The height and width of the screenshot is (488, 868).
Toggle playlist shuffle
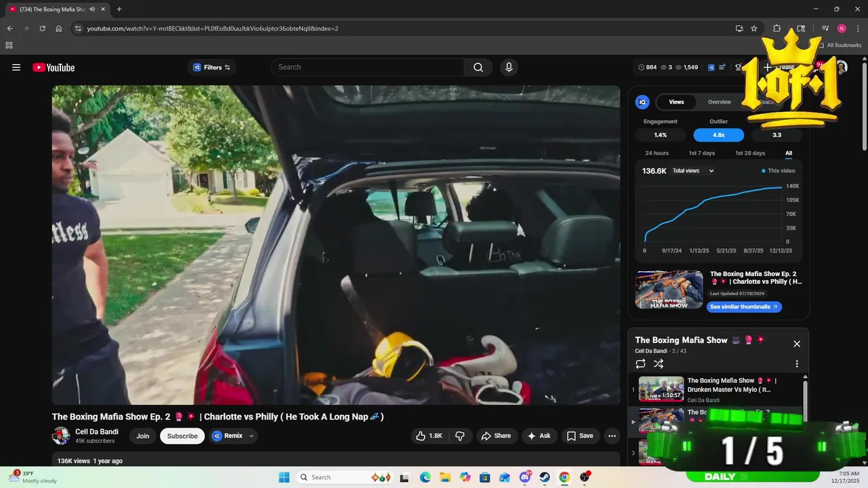click(658, 364)
